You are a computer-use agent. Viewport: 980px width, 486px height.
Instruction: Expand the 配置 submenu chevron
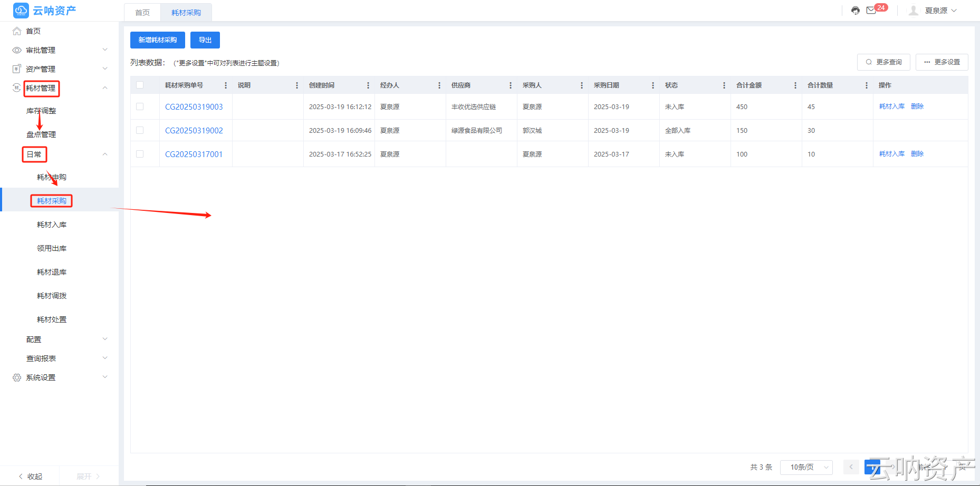pos(105,339)
